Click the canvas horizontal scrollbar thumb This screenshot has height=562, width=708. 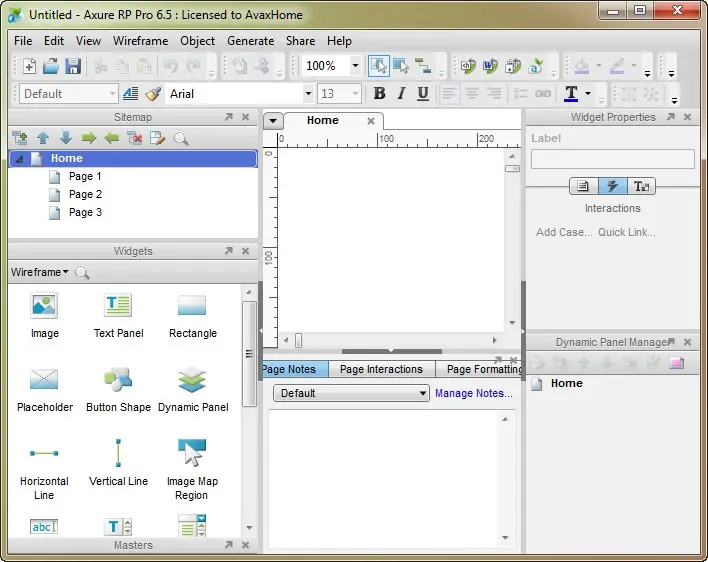pos(298,340)
